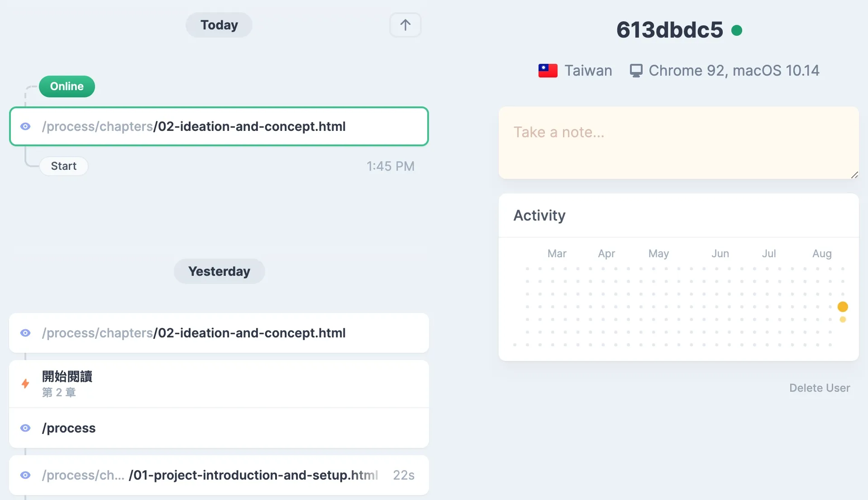Screen dimensions: 868x500
Task: Click the user ID 613dbdc5 heading
Action: tap(669, 29)
